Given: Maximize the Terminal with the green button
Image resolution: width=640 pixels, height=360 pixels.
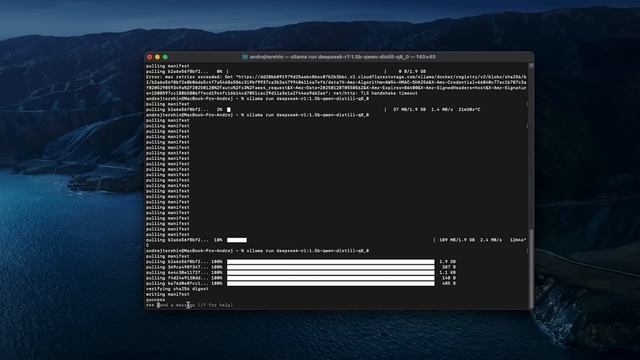Looking at the screenshot, I should (165, 57).
